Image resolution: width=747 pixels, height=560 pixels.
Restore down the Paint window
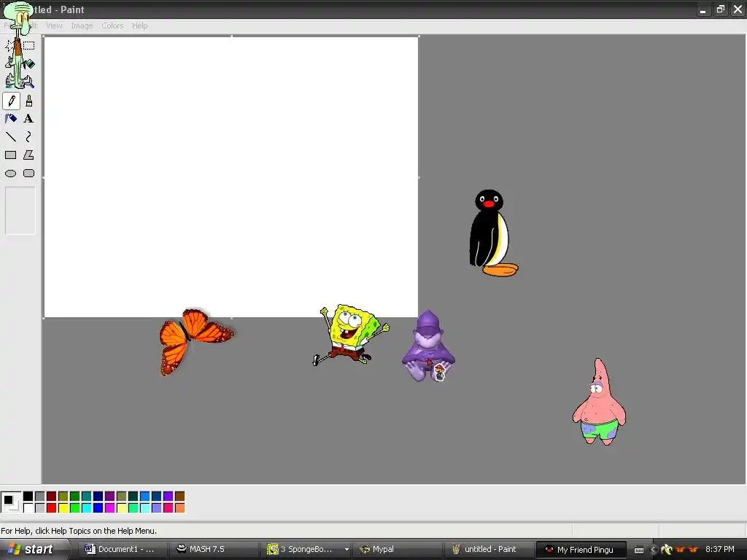(x=720, y=9)
